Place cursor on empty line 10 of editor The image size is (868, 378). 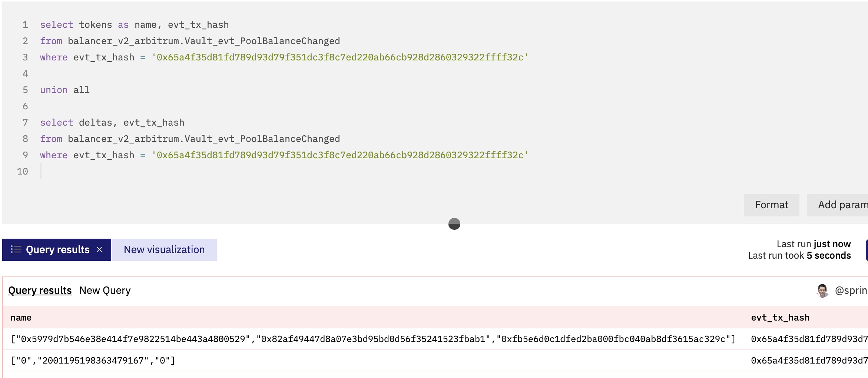point(259,172)
